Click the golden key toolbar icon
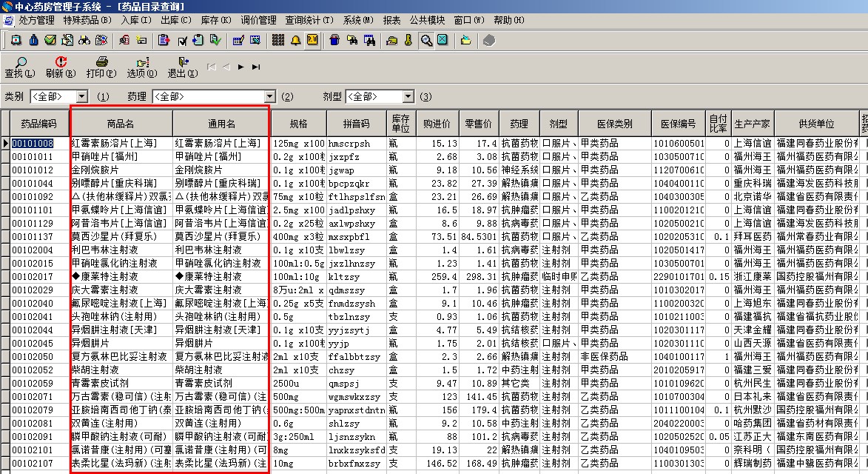 click(408, 41)
